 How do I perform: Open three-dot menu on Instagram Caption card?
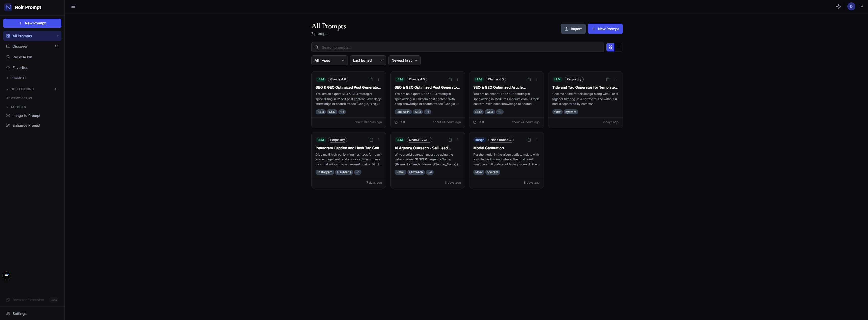coord(378,140)
